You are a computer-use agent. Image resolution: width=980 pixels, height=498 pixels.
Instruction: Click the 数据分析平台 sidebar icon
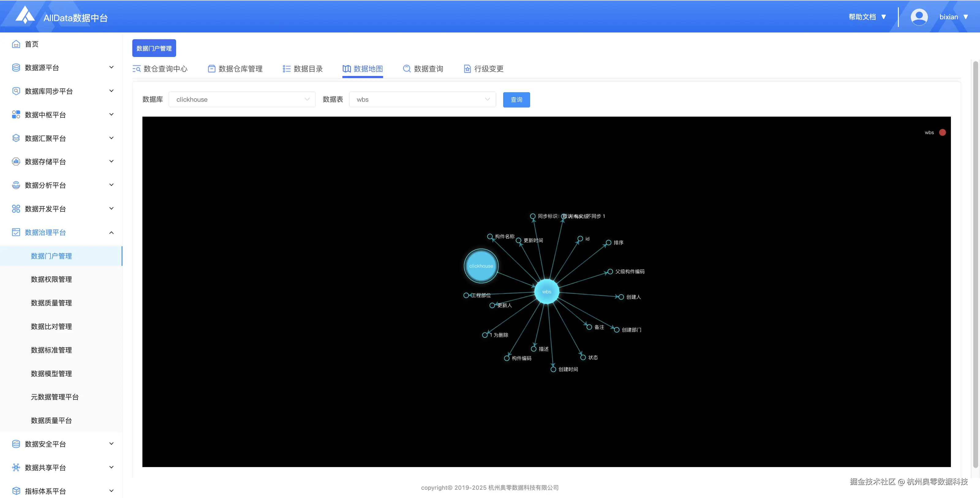(x=16, y=185)
